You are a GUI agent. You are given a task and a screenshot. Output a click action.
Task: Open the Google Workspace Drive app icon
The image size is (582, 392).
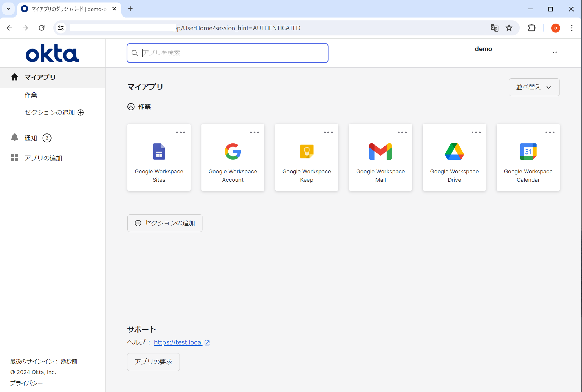click(454, 152)
